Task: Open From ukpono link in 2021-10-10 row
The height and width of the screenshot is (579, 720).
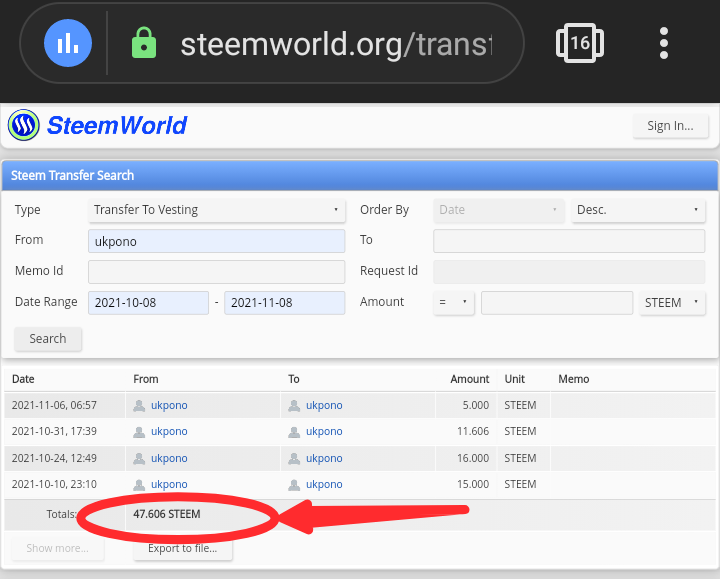Action: tap(169, 484)
